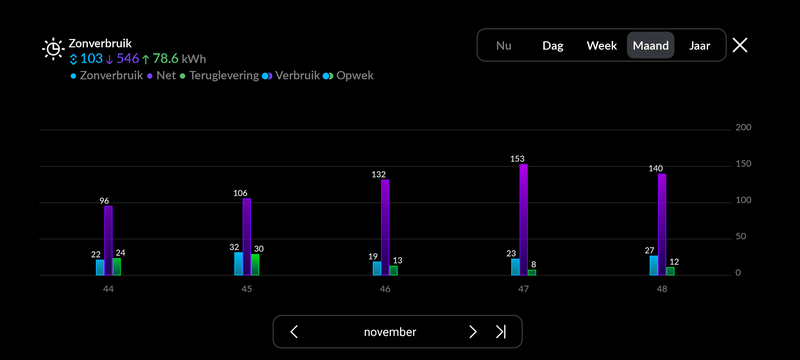The height and width of the screenshot is (360, 800).
Task: Toggle the Opwek legend series
Action: [x=348, y=76]
